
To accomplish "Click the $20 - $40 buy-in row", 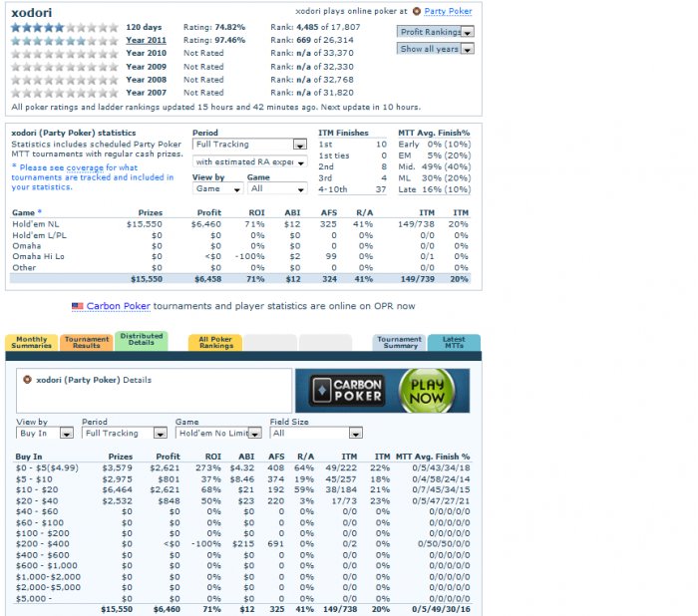I will [x=242, y=501].
